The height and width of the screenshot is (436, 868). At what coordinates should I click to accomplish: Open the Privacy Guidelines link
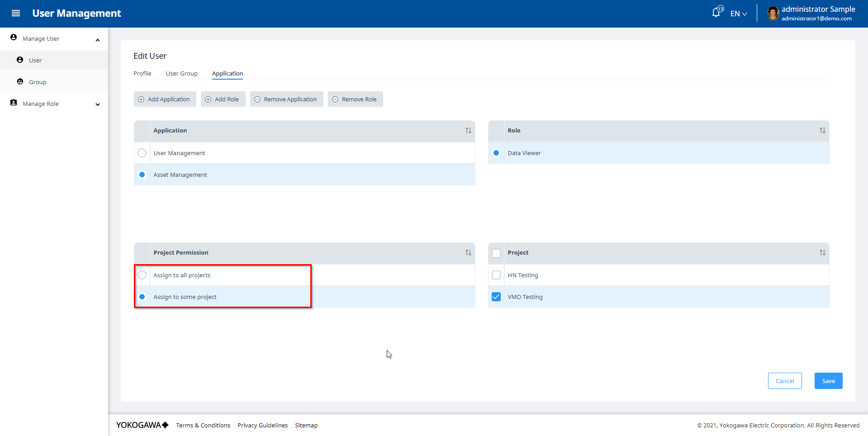point(262,425)
